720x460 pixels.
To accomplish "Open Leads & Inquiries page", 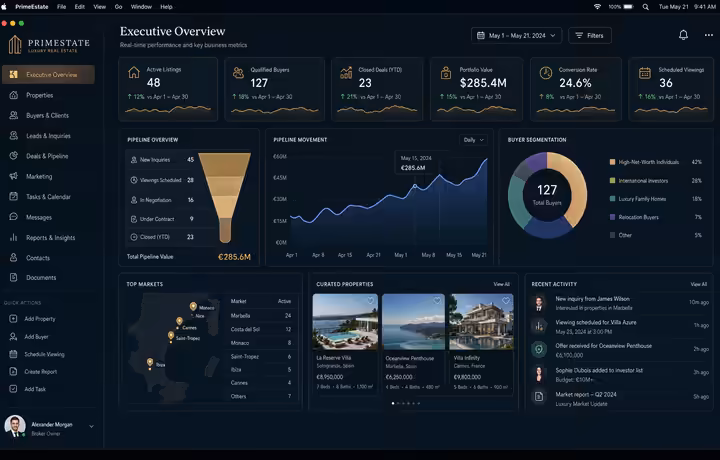I will 48,135.
